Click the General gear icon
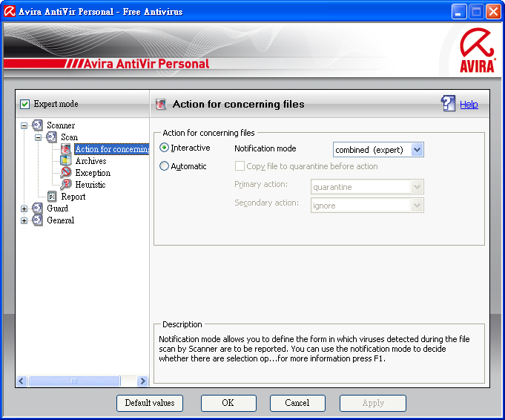The image size is (505, 420). pos(37,220)
